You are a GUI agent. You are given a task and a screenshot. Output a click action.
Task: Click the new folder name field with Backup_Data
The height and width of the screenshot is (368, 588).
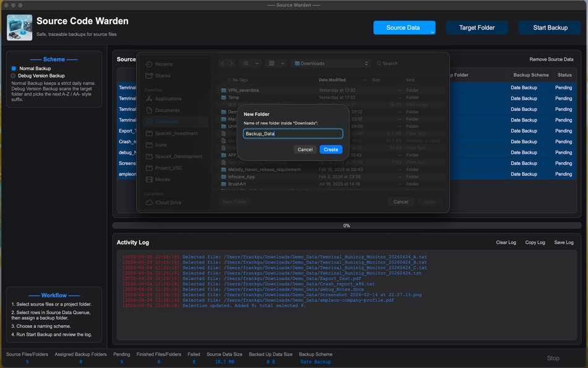[293, 134]
